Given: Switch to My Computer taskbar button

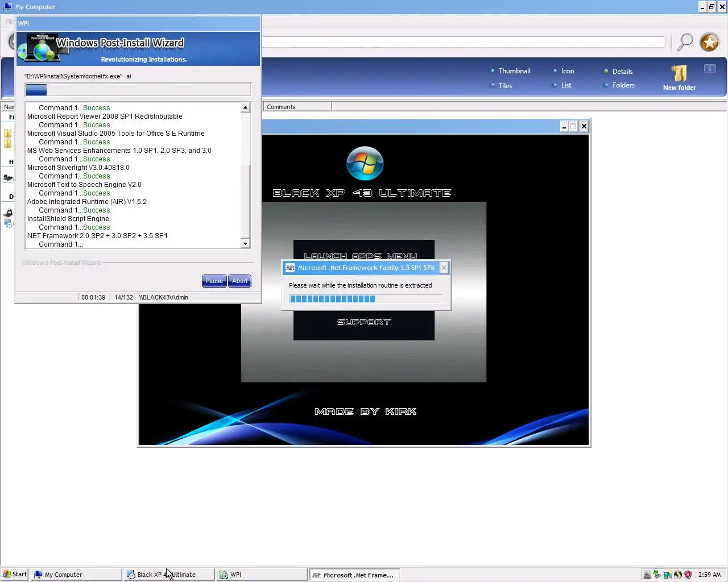Looking at the screenshot, I should pos(76,575).
